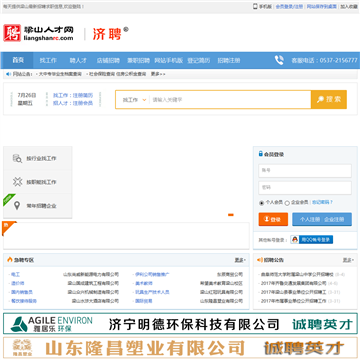Click the 忘记密码? link

[322, 202]
